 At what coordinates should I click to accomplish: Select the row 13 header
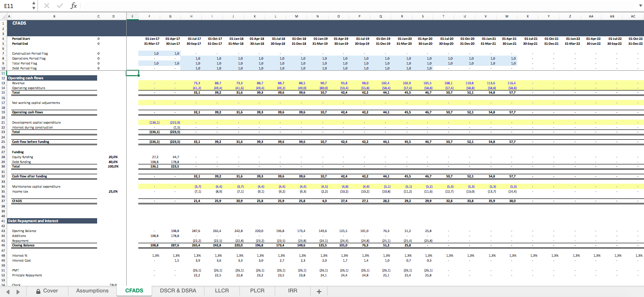pos(4,84)
